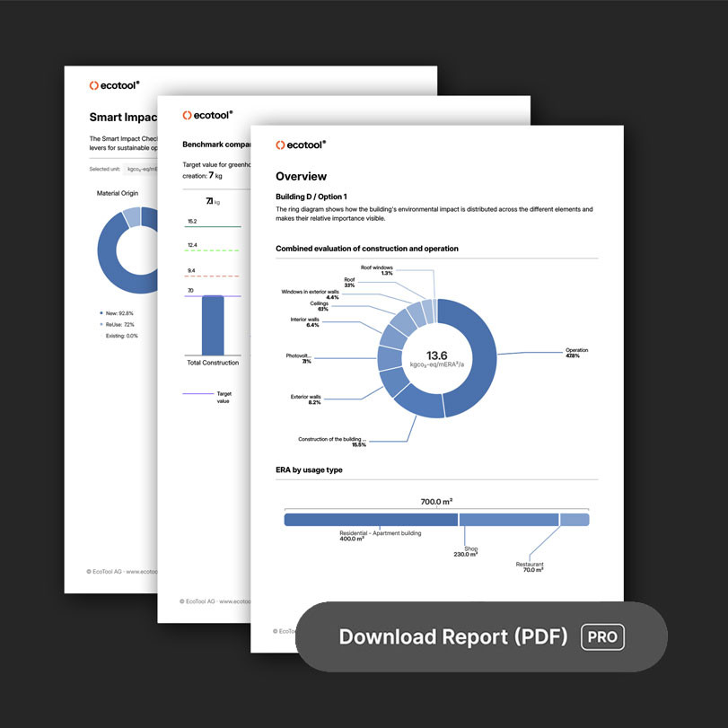This screenshot has height=728, width=728.
Task: Click the "Ceilings" chart label
Action: (319, 303)
